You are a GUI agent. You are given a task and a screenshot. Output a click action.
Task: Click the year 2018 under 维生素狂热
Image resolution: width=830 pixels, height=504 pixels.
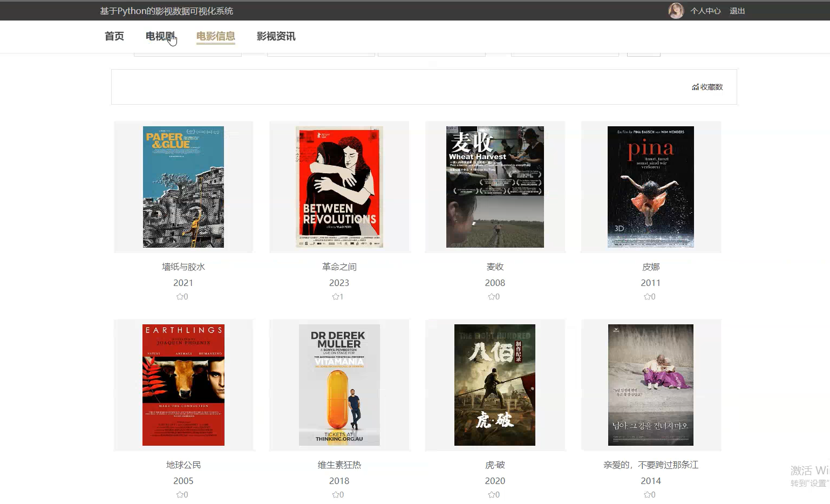tap(339, 481)
